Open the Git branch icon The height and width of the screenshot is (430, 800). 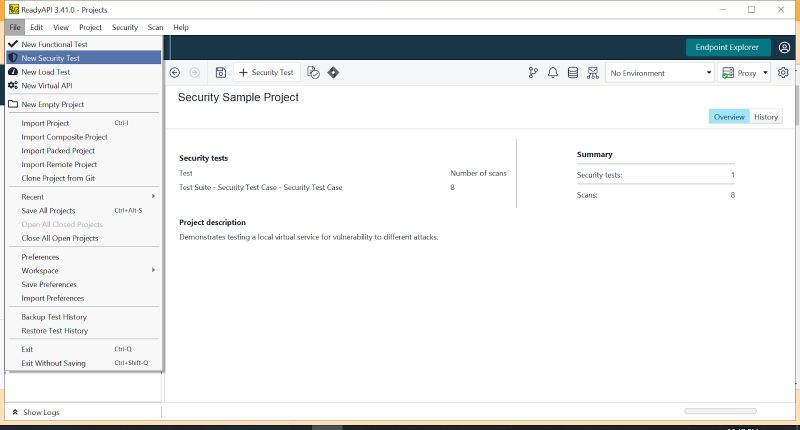tap(533, 73)
